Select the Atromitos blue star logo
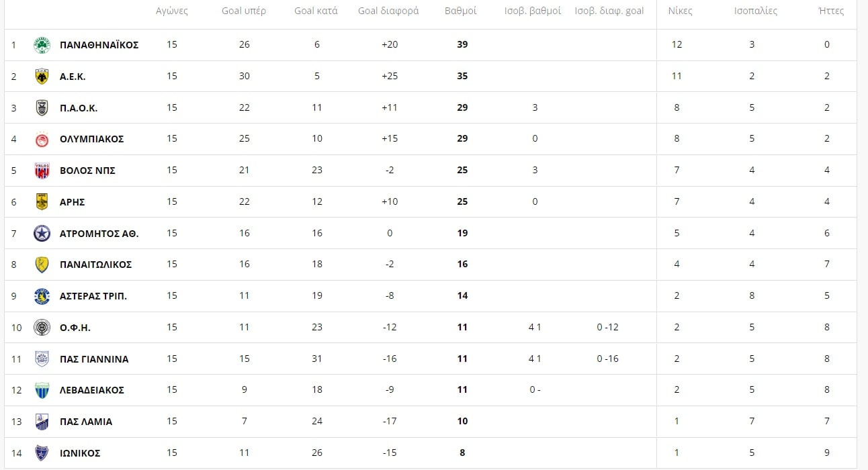 (42, 234)
